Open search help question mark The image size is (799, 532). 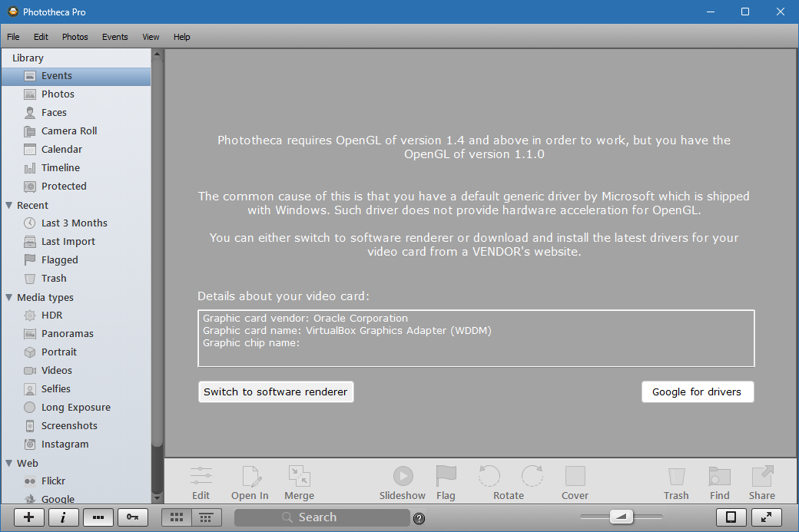click(x=419, y=518)
